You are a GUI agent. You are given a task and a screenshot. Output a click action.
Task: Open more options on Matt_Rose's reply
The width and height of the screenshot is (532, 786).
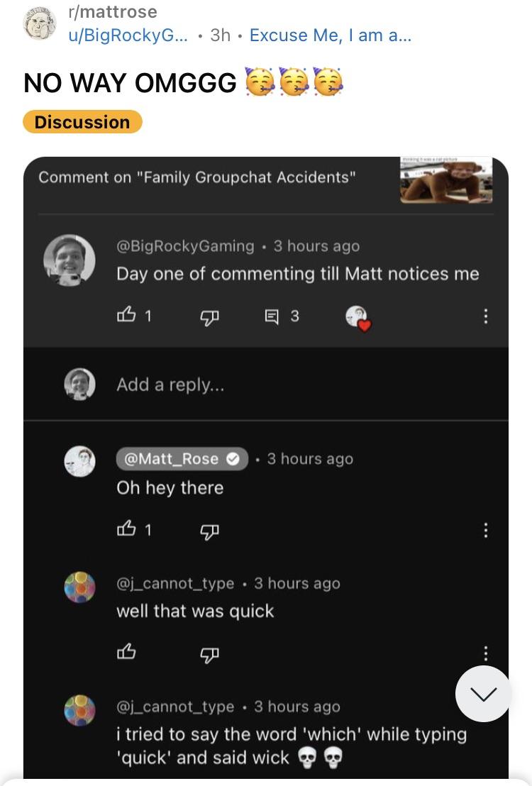pos(485,530)
